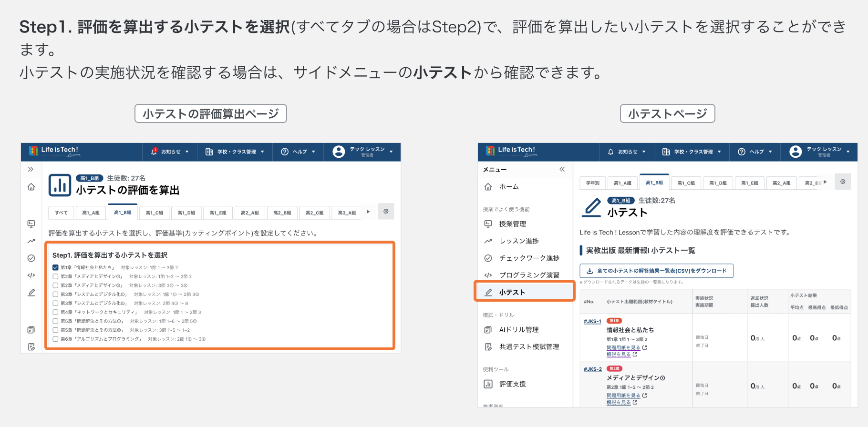Open ホーム in the メニュー sidebar
The image size is (868, 427).
point(525,187)
